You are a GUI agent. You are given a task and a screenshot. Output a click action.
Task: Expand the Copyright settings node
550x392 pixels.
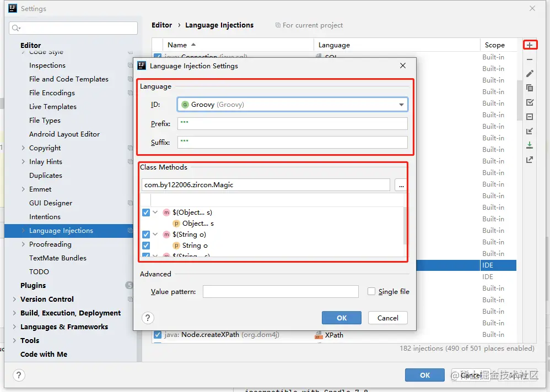click(23, 148)
